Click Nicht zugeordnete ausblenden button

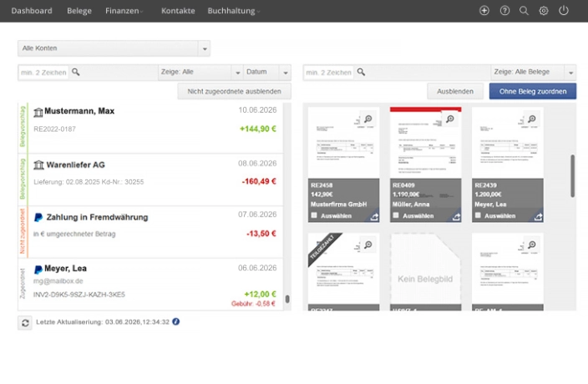point(234,91)
